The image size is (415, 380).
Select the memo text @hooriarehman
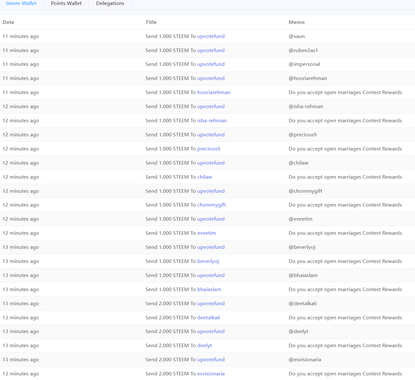coord(308,78)
